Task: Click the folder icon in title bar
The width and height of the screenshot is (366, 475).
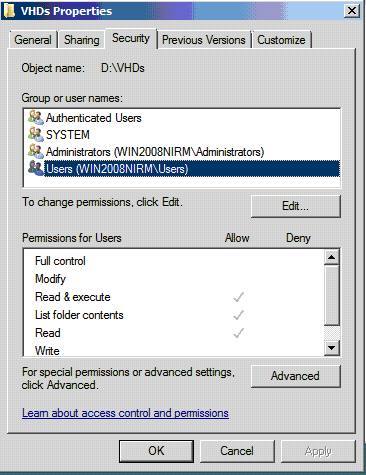Action: (9, 10)
